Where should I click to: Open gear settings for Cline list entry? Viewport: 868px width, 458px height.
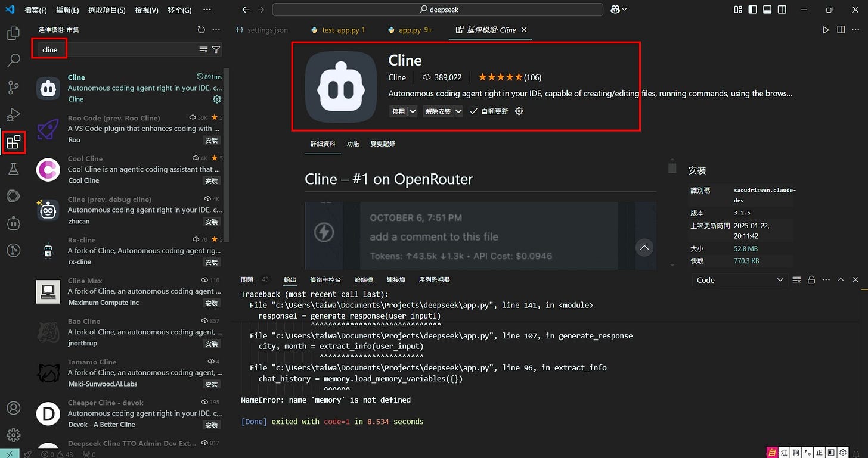pos(217,99)
